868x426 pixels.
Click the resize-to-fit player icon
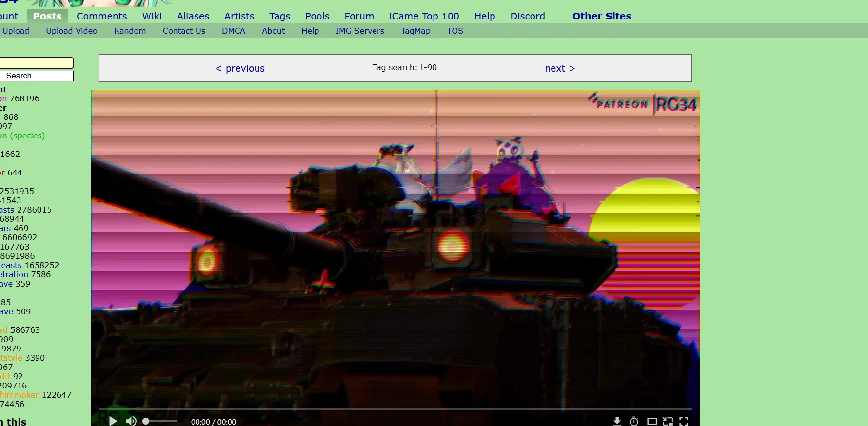[668, 421]
